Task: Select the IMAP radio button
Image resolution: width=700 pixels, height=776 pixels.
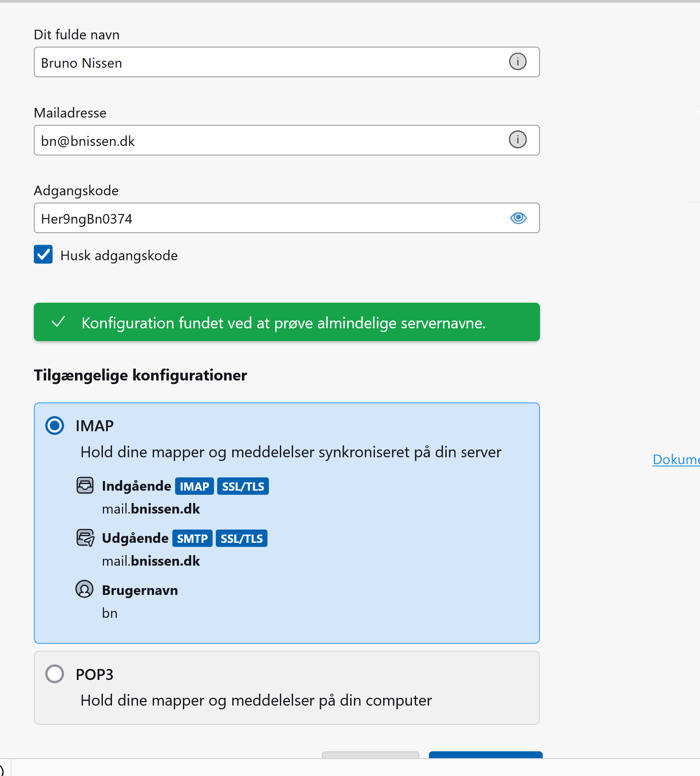Action: click(x=55, y=425)
